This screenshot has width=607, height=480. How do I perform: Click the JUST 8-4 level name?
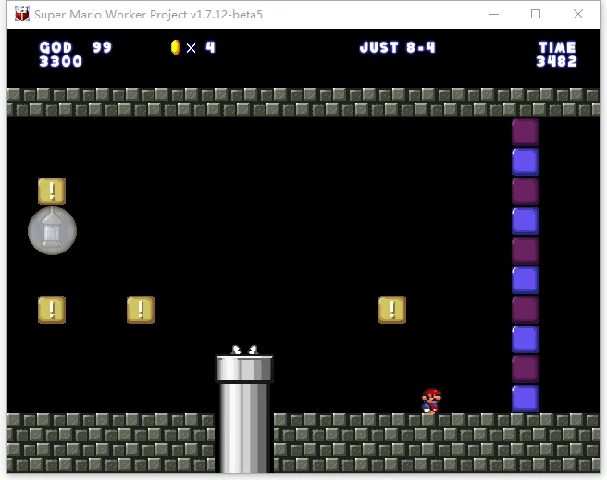(x=398, y=48)
